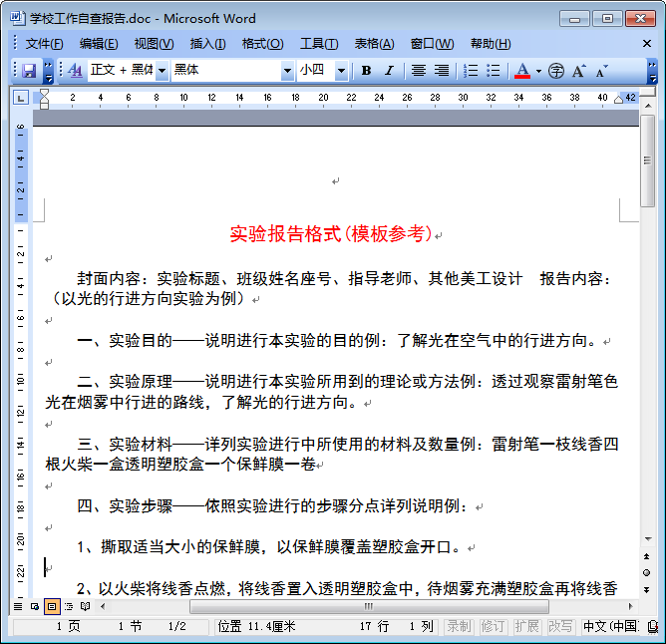Click the spelling status icon in status bar
This screenshot has height=644, width=666.
tap(652, 626)
